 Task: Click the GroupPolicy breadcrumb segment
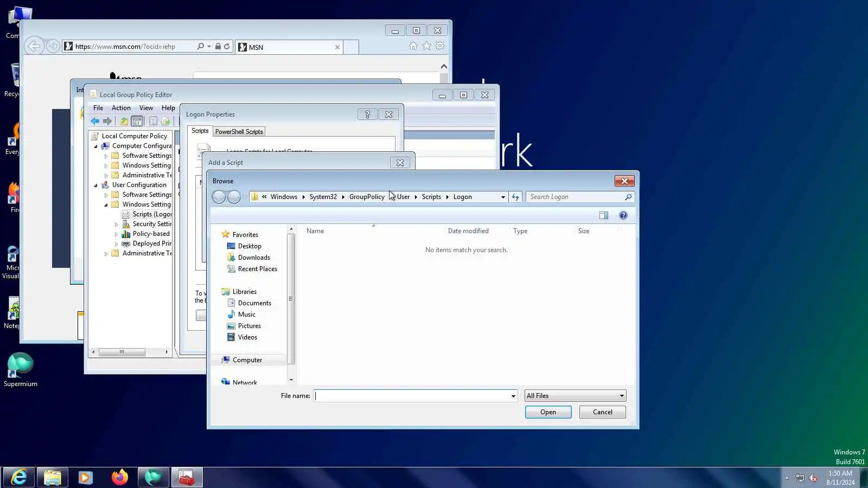tap(367, 197)
